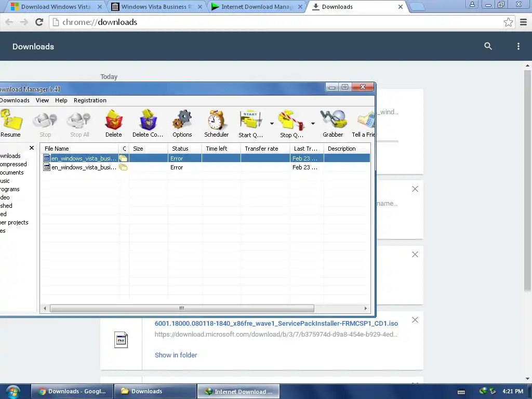This screenshot has height=399, width=532.
Task: Bookmark page with the star icon
Action: [508, 22]
